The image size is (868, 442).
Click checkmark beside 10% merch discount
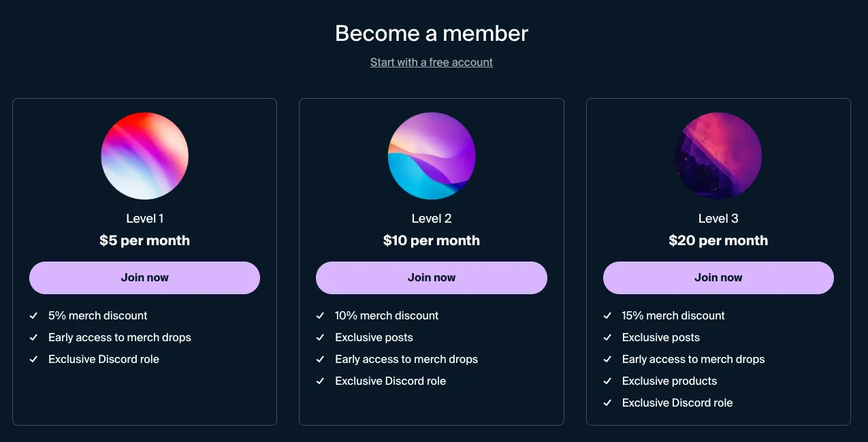pos(320,316)
